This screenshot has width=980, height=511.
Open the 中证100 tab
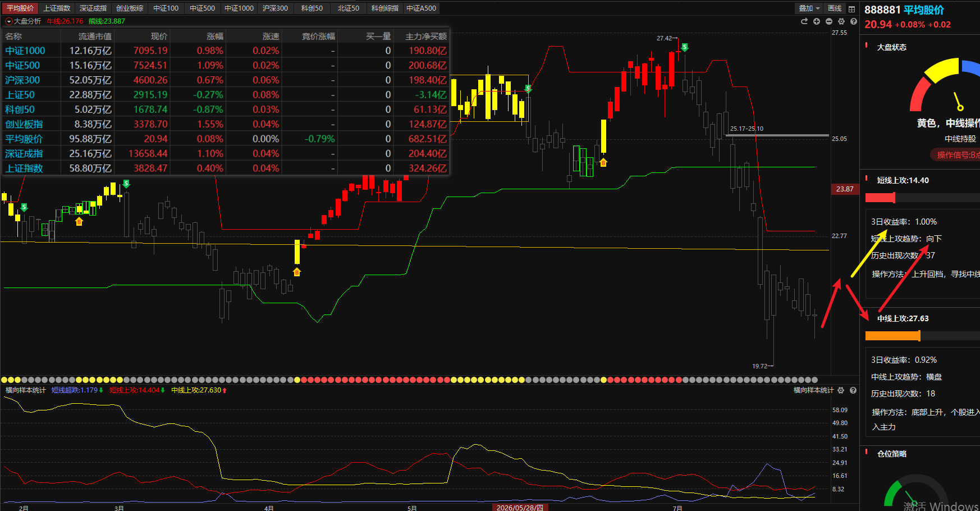tap(166, 8)
